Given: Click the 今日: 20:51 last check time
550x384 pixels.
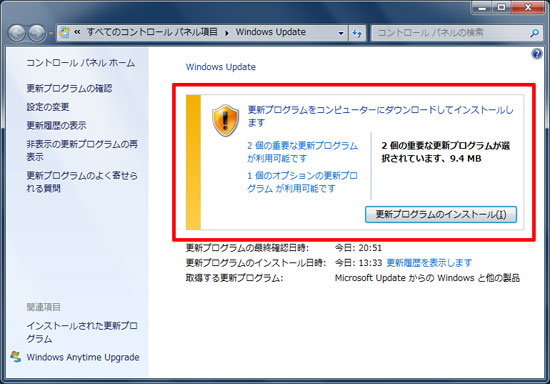Looking at the screenshot, I should [x=358, y=248].
